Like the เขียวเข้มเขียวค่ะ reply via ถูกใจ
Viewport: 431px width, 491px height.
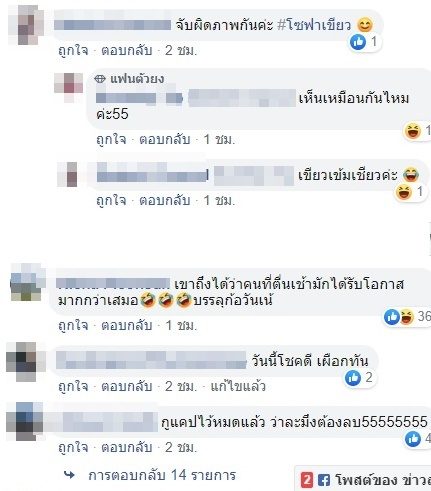click(111, 201)
